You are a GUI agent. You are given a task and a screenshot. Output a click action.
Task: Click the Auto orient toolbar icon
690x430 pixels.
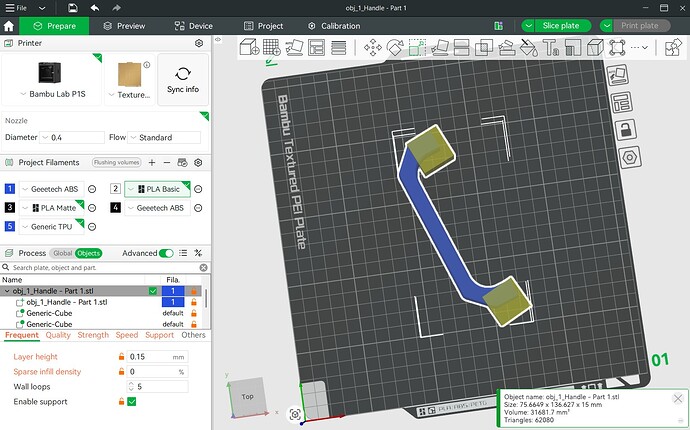point(294,47)
